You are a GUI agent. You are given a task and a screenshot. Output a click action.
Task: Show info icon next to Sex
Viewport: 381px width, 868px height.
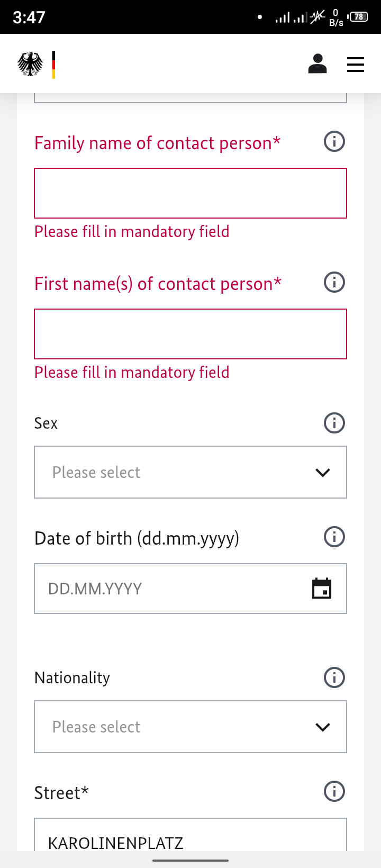click(334, 423)
